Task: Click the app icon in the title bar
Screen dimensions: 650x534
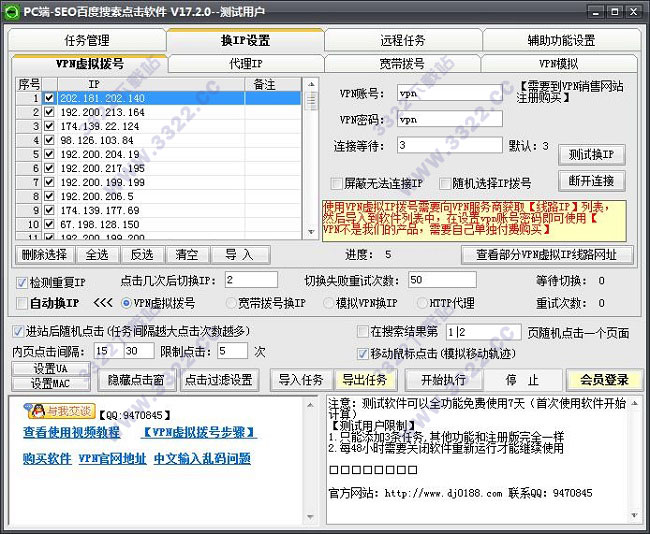Action: [12, 12]
